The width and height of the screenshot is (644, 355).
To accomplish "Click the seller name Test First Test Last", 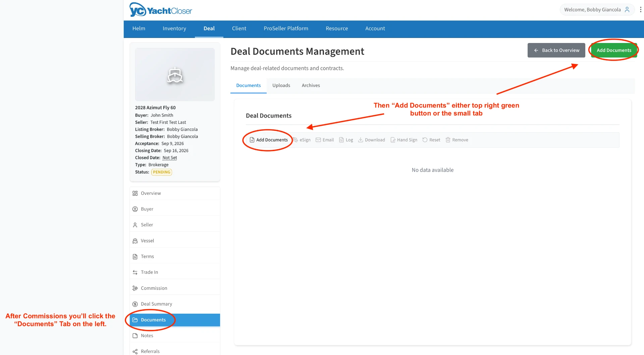I will coord(168,123).
